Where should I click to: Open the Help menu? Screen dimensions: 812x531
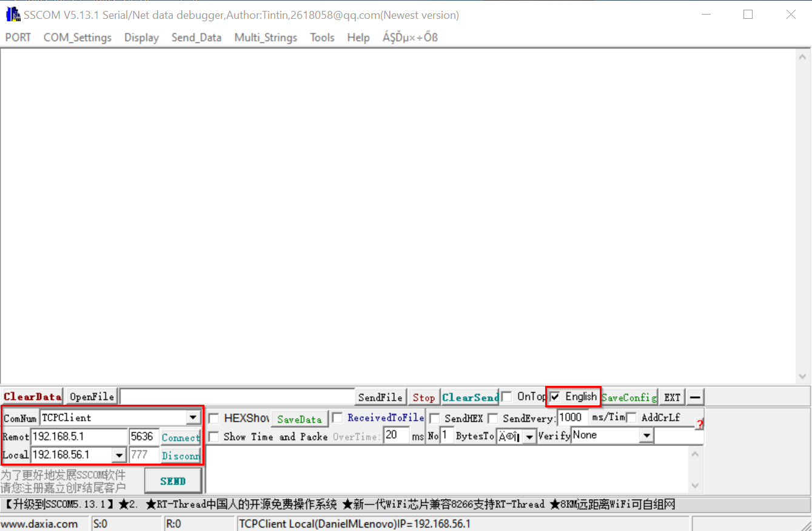pos(358,38)
